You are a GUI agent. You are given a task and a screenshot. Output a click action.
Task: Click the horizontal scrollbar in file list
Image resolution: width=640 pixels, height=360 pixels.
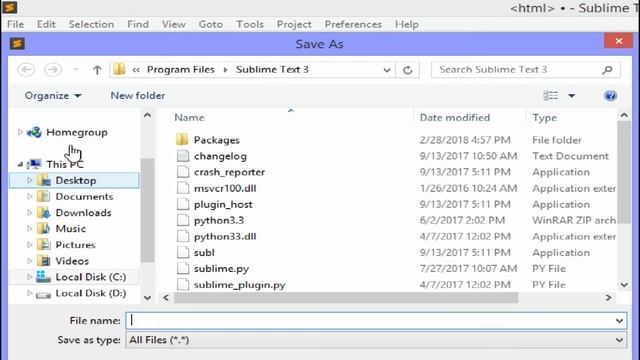click(346, 298)
